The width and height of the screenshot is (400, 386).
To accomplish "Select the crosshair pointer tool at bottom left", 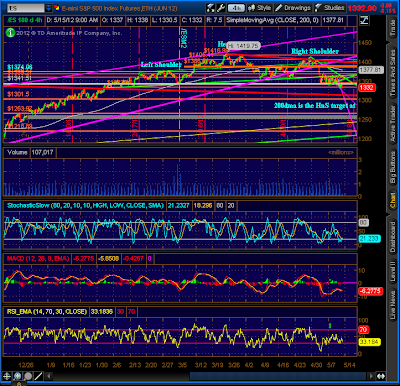I will pos(7,376).
